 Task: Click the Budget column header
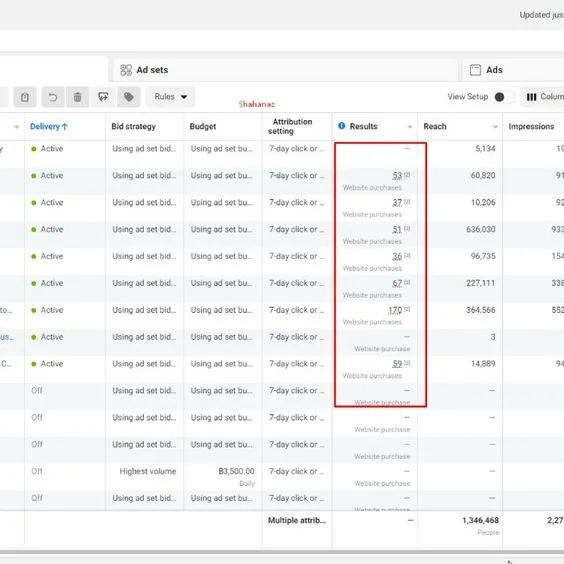coord(203,127)
